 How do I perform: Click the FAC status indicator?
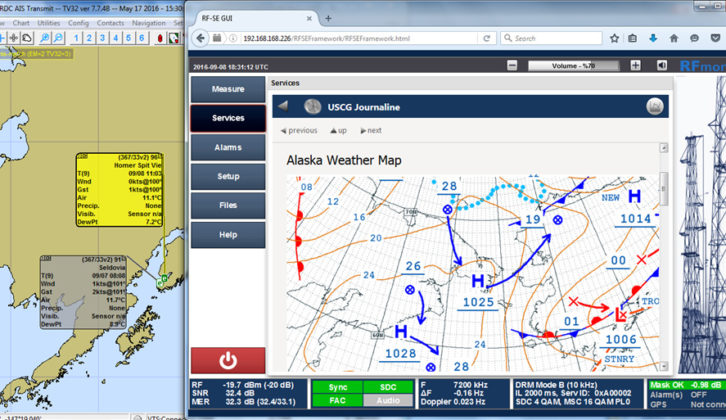tap(338, 401)
